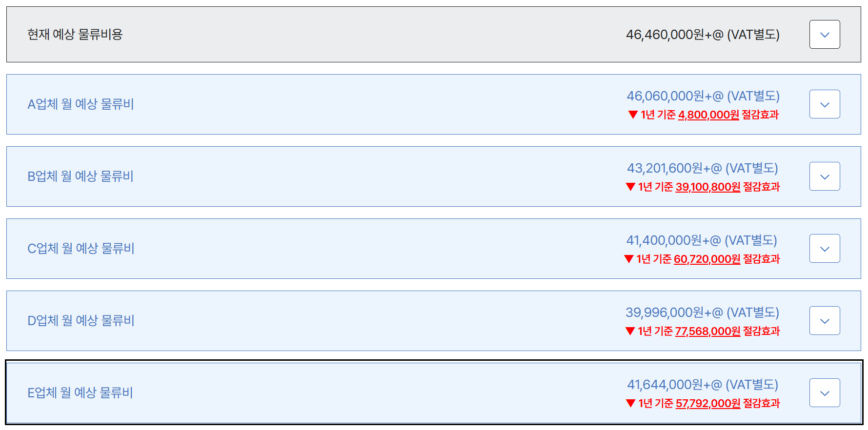Click the 77,568,000원 savings link
Viewport: 868px width, 430px height.
[x=707, y=332]
